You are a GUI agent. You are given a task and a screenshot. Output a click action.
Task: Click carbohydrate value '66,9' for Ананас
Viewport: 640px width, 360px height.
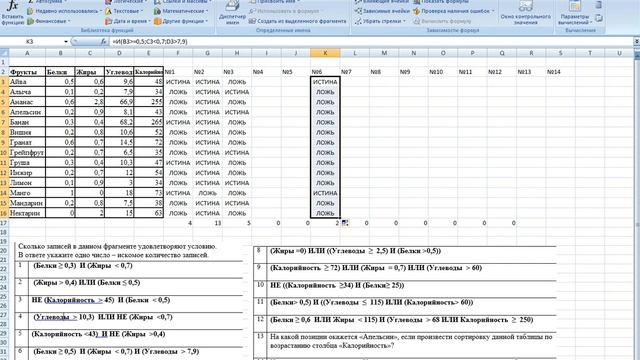coord(119,102)
